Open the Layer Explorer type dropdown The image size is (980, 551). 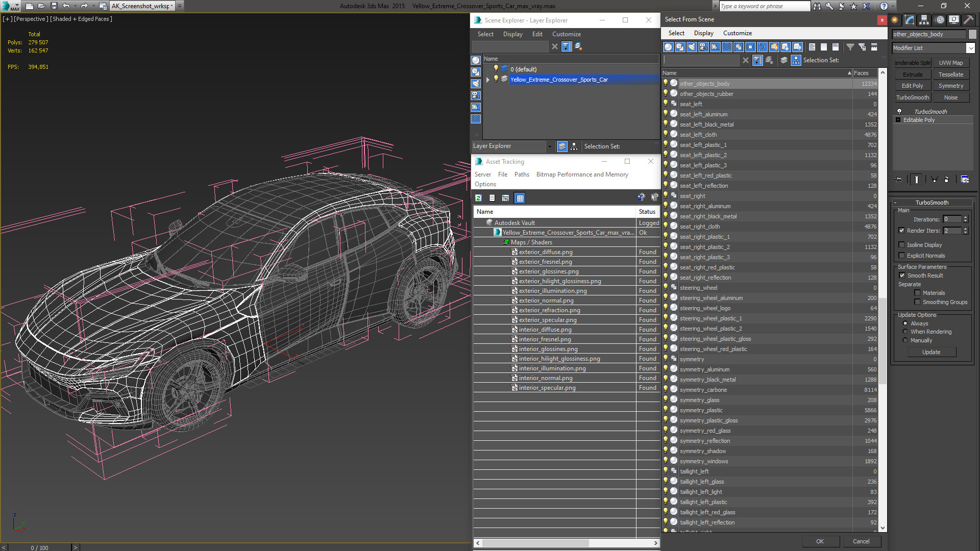[x=549, y=146]
